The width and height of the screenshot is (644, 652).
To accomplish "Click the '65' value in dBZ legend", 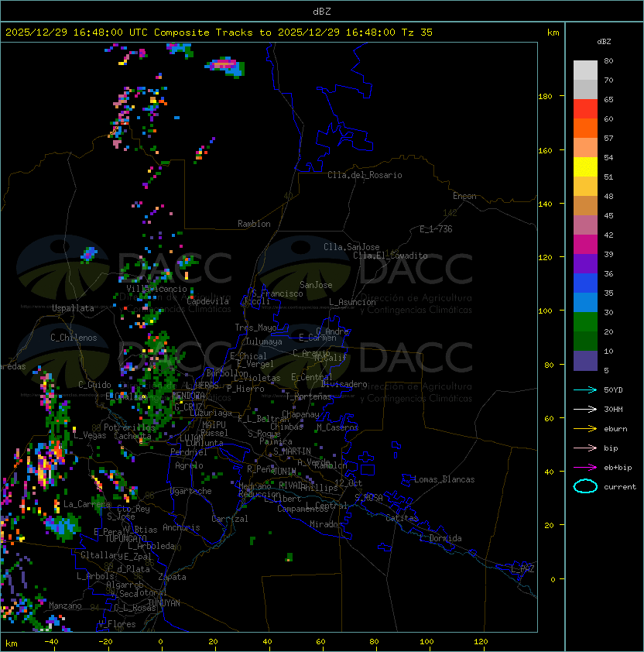I will click(608, 99).
